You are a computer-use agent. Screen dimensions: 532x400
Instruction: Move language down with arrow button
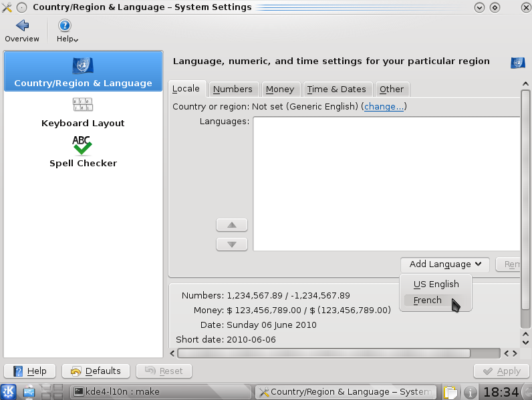click(x=232, y=244)
